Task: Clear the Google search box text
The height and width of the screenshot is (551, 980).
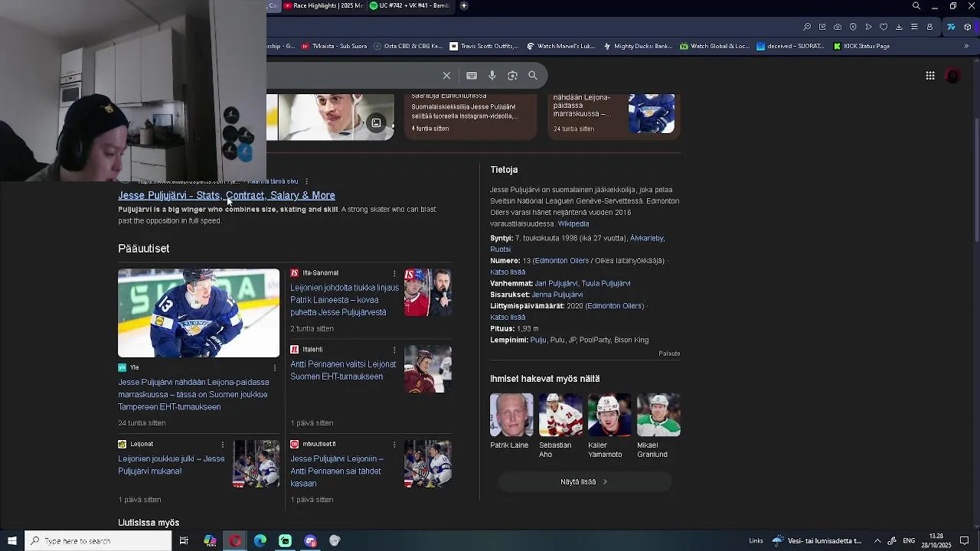Action: [446, 76]
